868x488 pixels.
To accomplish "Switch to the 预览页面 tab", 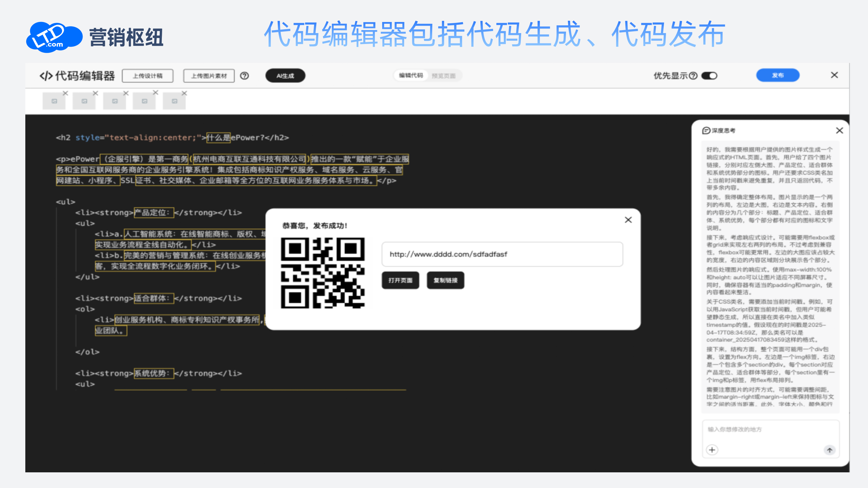I will click(443, 76).
